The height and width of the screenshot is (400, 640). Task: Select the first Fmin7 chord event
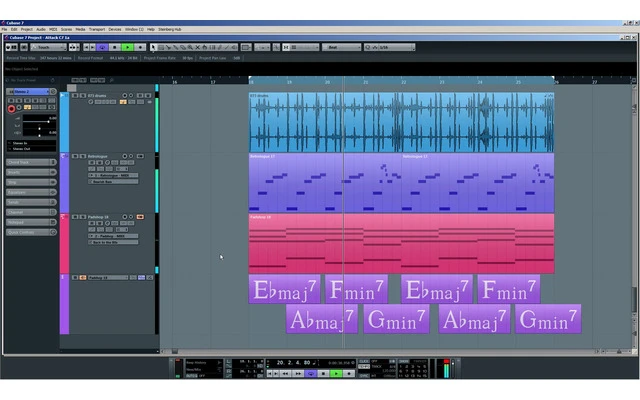tap(356, 289)
